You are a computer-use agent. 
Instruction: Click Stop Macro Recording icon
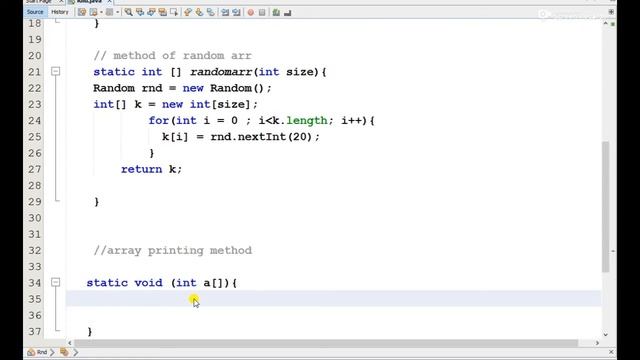(262, 12)
